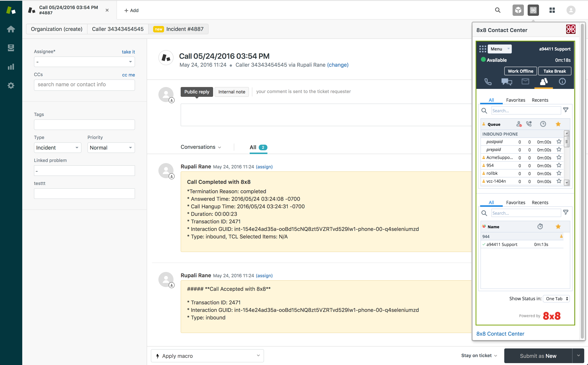This screenshot has height=365, width=588.
Task: Change Show Status in One Tab selector
Action: pyautogui.click(x=556, y=299)
